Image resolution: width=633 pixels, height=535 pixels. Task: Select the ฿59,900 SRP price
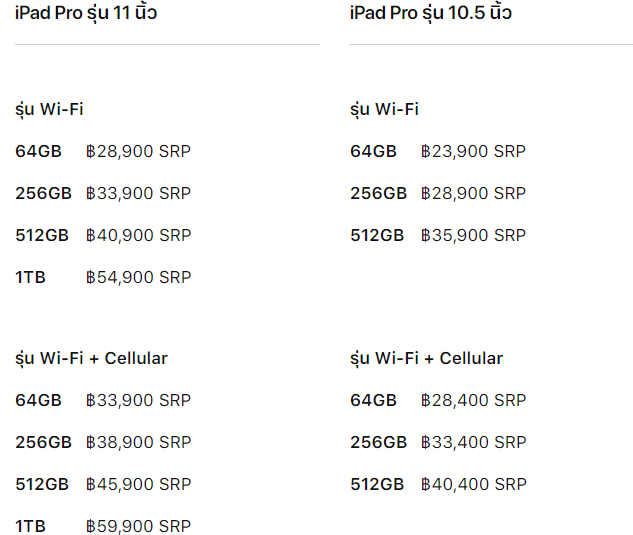click(138, 526)
